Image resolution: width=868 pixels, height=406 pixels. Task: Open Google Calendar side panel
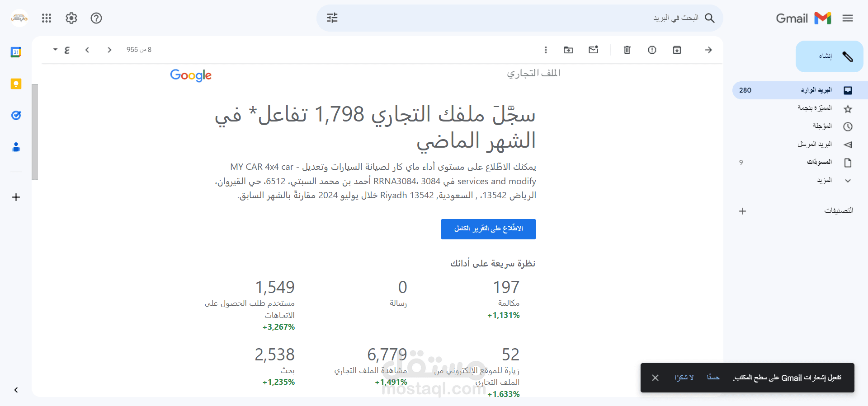tap(16, 52)
